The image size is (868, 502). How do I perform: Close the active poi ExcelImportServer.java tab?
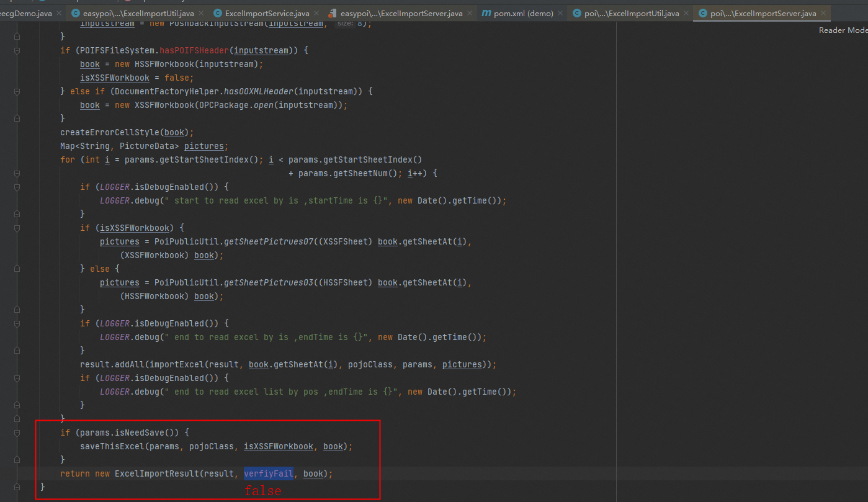click(823, 13)
